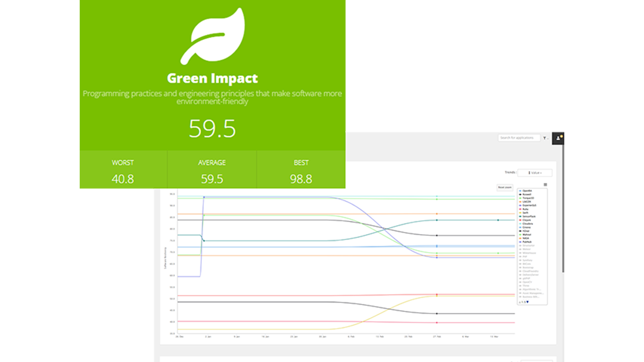
Task: Enable hidden Symfony series in legend
Action: (x=526, y=260)
